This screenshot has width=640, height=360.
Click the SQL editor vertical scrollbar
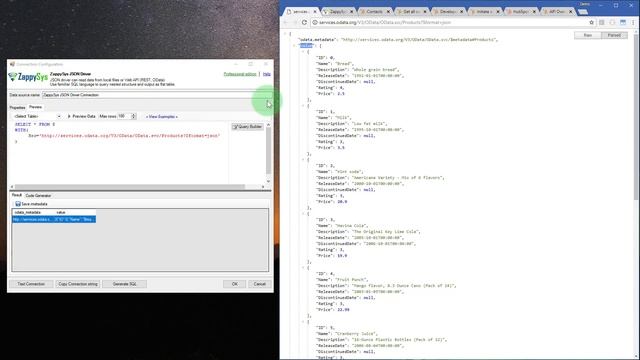coord(268,153)
